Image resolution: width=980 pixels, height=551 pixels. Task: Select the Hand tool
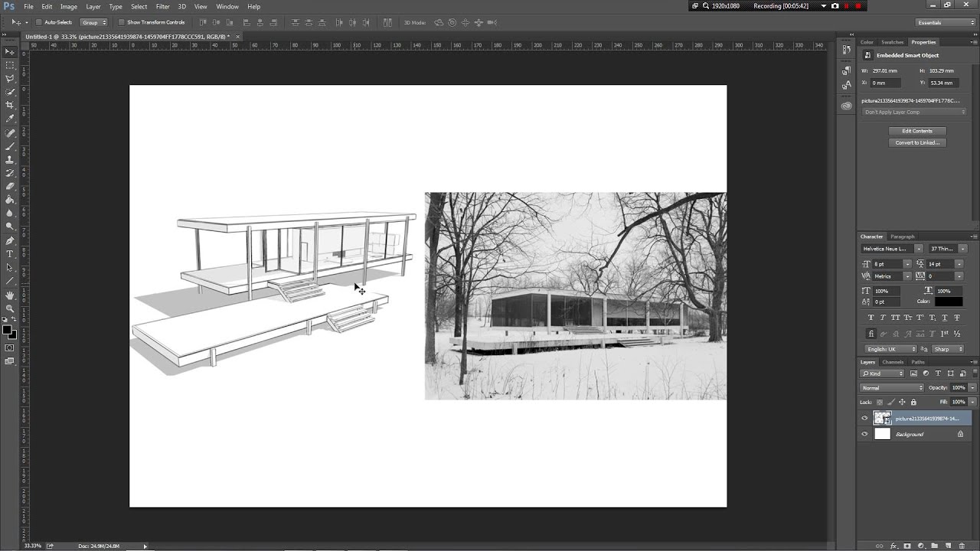click(x=10, y=295)
